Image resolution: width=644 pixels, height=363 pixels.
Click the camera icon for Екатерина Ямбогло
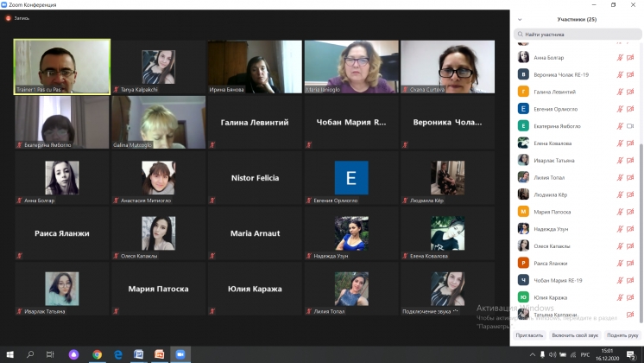(630, 126)
